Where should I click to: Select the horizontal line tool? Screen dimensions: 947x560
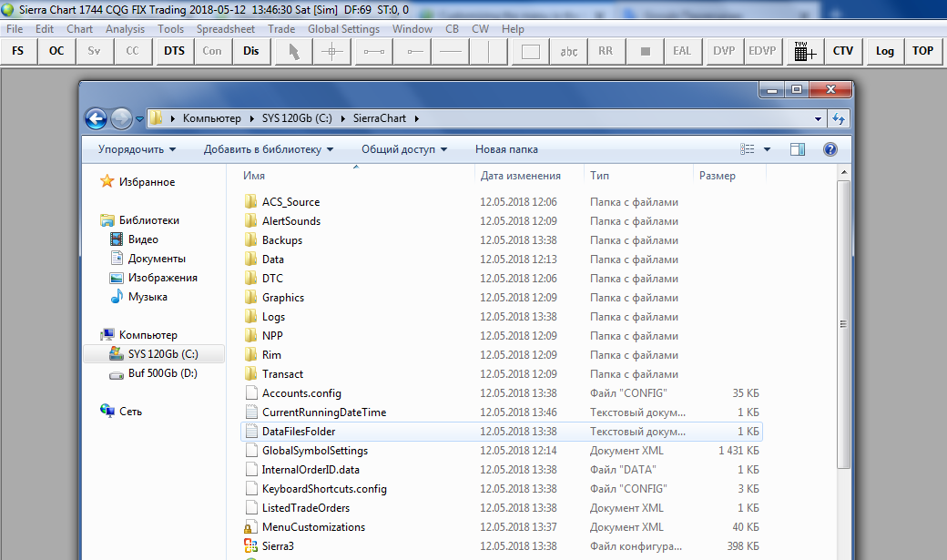451,51
